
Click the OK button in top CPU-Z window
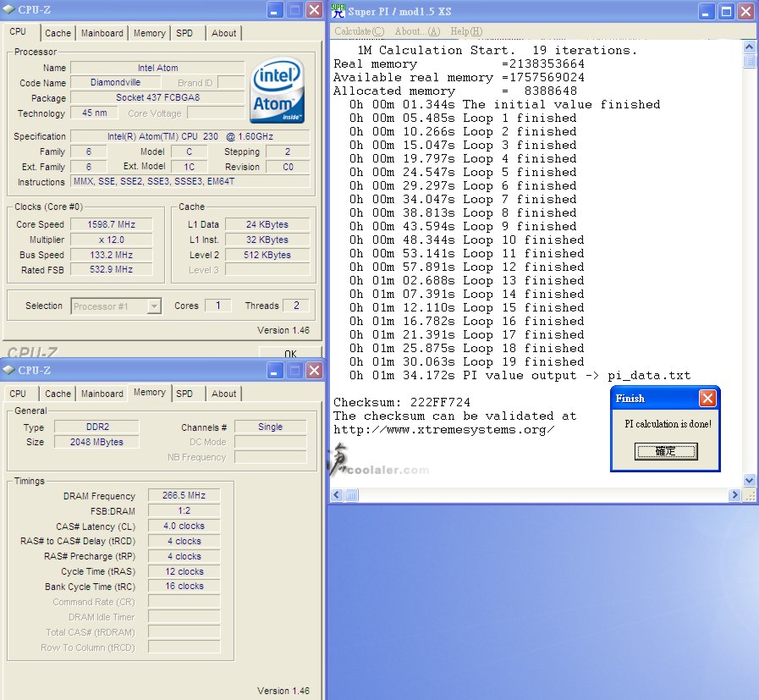(290, 354)
